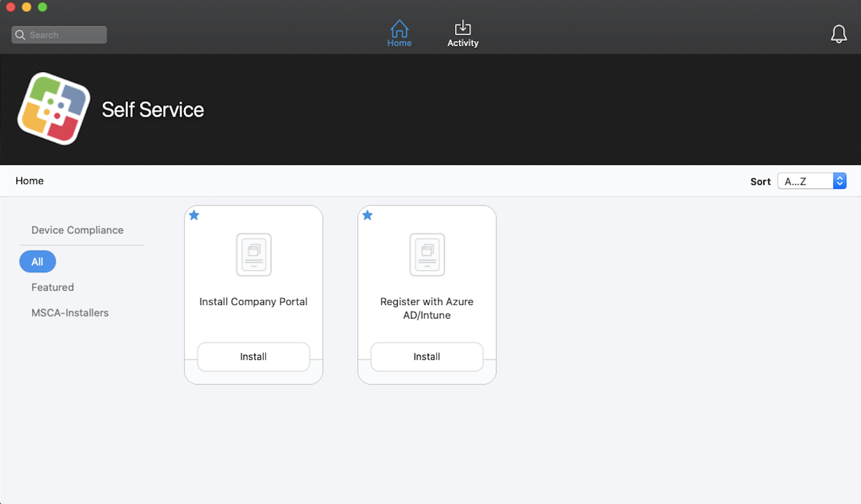Click the Self Service app logo
Viewport: 861px width, 504px height.
tap(53, 109)
